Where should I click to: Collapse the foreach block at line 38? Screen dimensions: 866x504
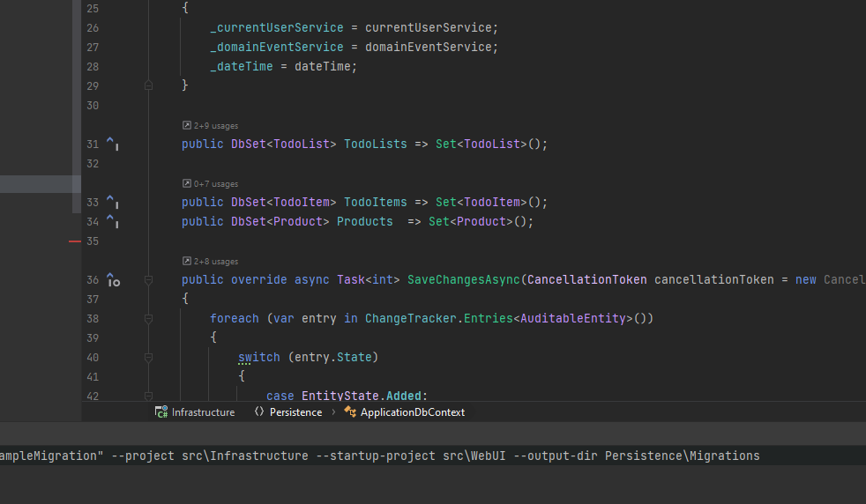tap(148, 318)
